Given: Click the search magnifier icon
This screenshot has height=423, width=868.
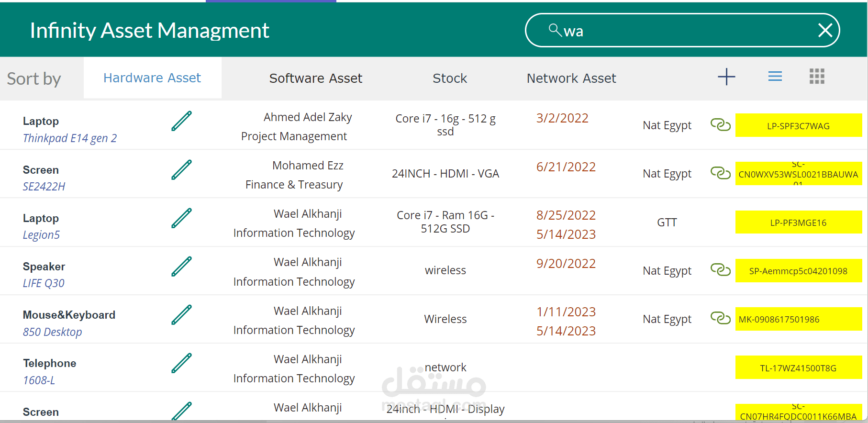Looking at the screenshot, I should pyautogui.click(x=555, y=30).
